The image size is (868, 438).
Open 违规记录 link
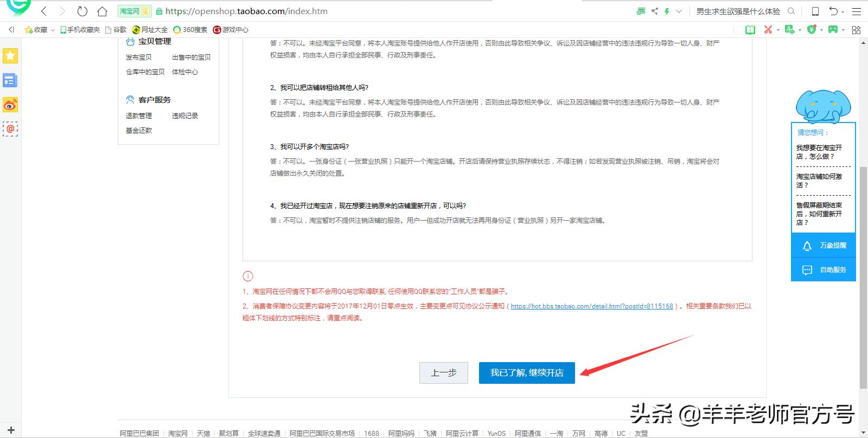click(185, 115)
